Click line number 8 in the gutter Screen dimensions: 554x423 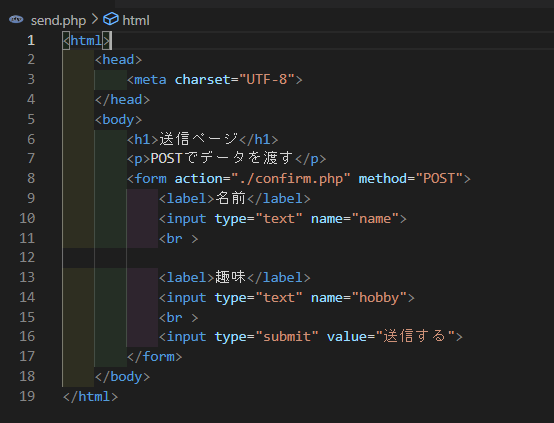click(31, 178)
